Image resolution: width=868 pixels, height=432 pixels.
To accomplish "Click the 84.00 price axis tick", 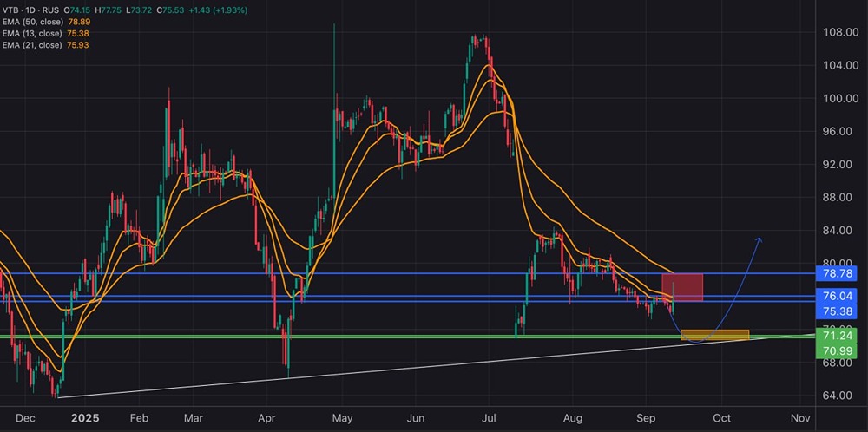I will [x=837, y=231].
